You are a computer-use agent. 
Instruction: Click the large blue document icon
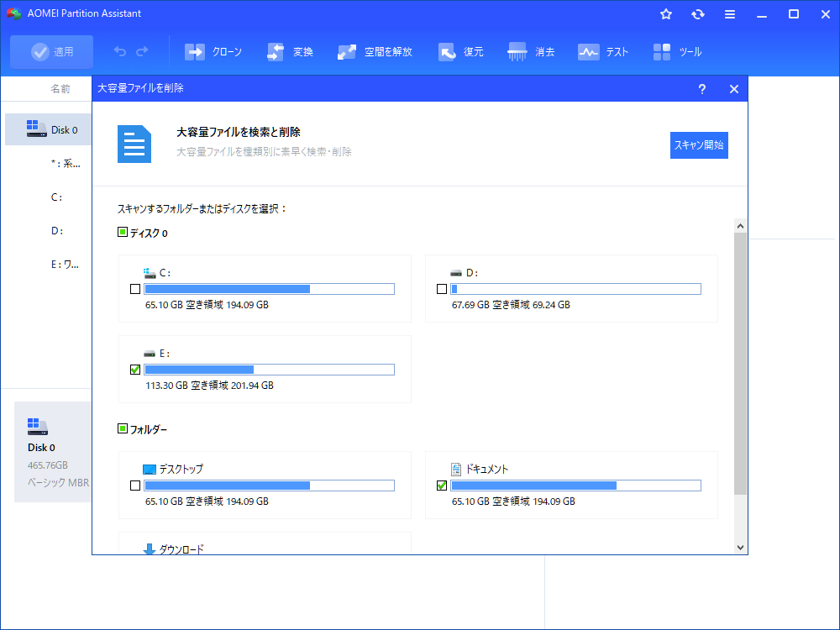[134, 144]
